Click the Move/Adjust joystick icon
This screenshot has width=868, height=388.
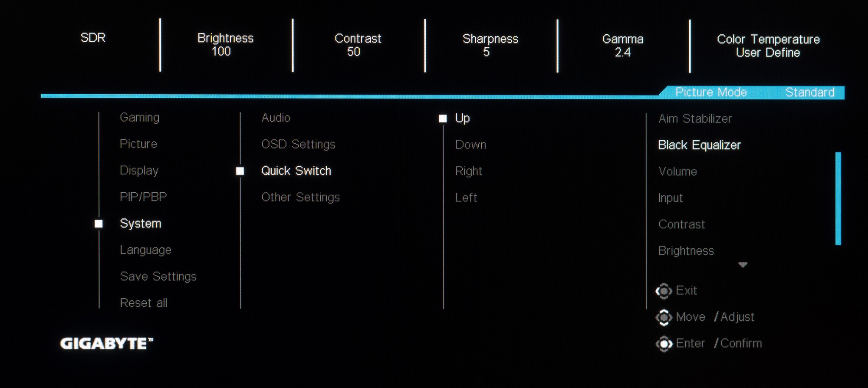(664, 317)
